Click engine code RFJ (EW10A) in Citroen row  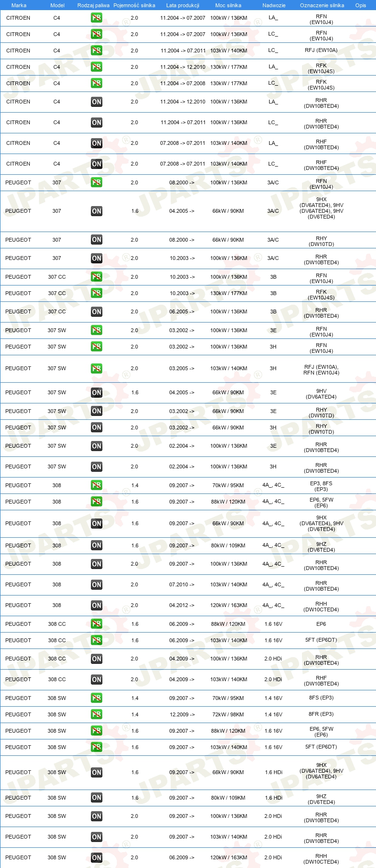tap(321, 50)
